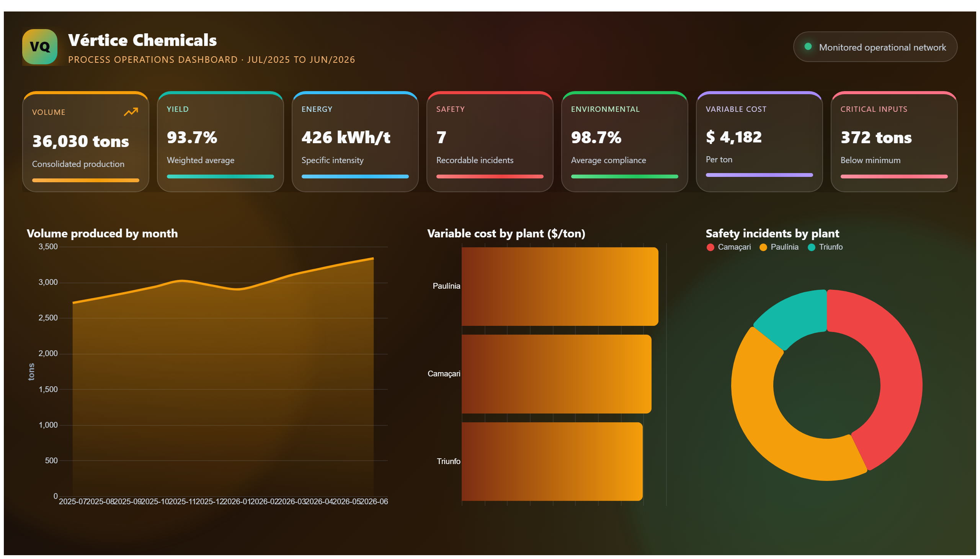Click the Paulínia variable cost bar

560,286
